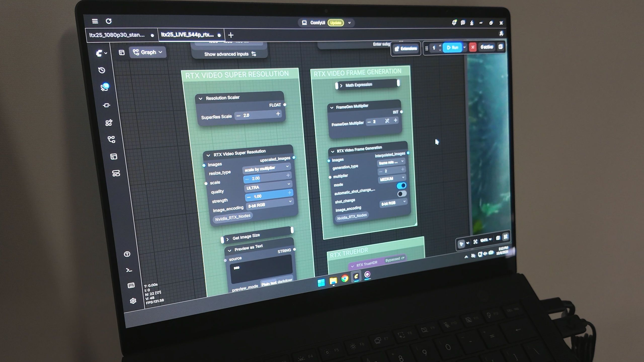Viewport: 644px width, 362px height.
Task: Toggle the right side panel icon after 0 active
Action: [501, 47]
